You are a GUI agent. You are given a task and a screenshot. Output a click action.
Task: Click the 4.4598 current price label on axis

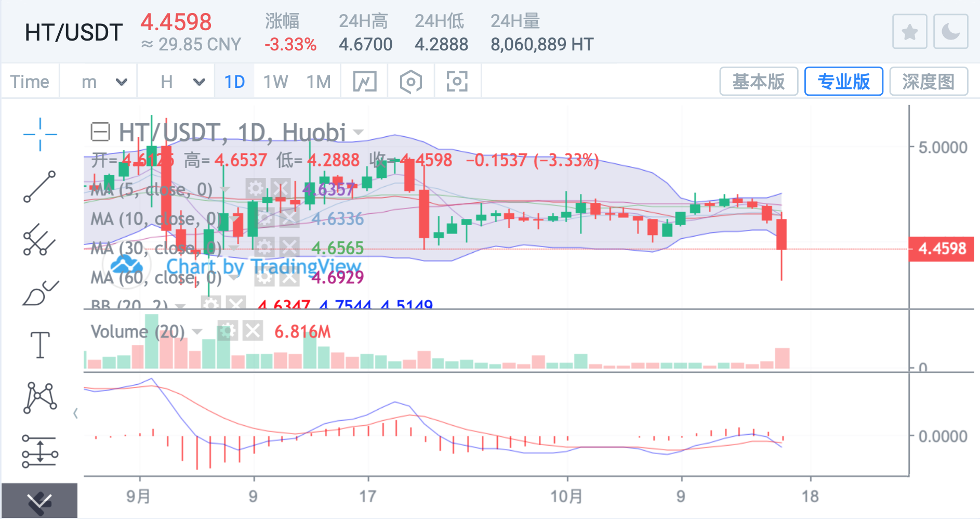click(x=942, y=249)
